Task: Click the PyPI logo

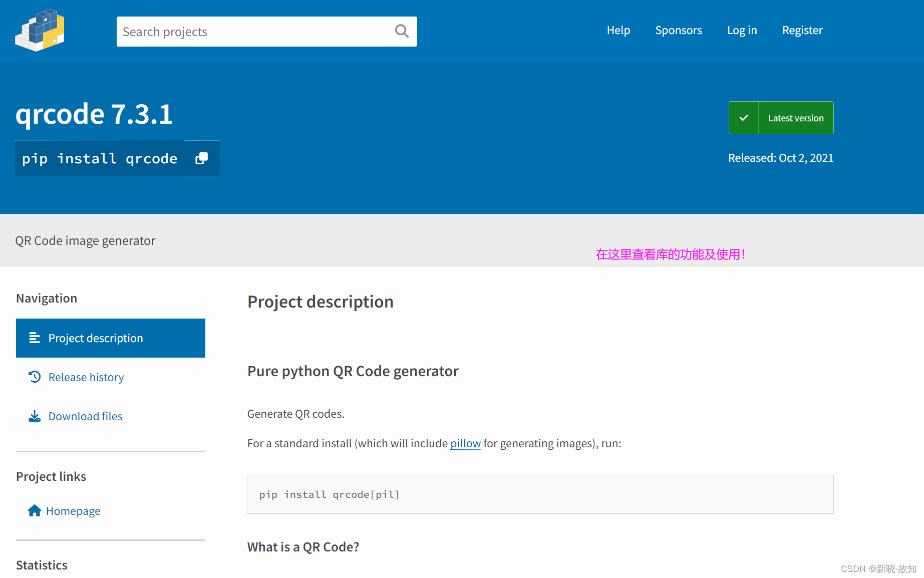Action: (40, 31)
